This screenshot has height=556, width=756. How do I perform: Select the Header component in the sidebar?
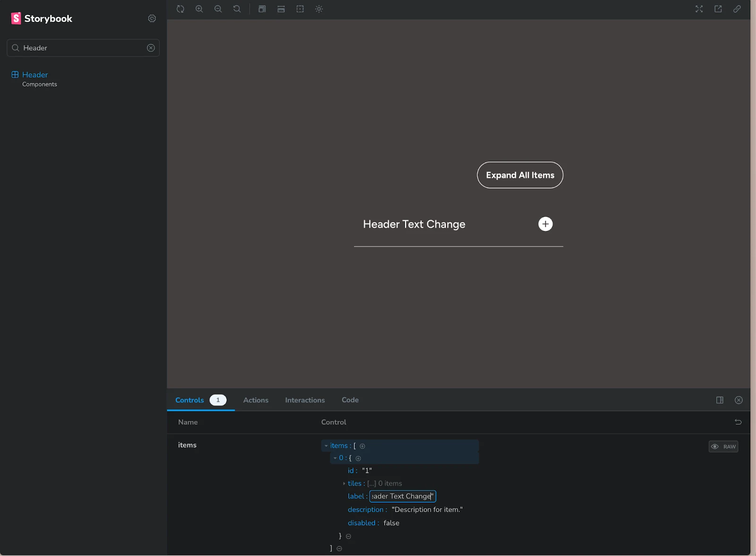coord(34,75)
